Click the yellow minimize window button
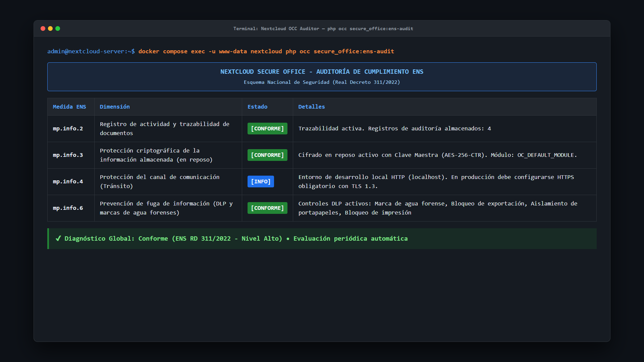 (x=50, y=28)
